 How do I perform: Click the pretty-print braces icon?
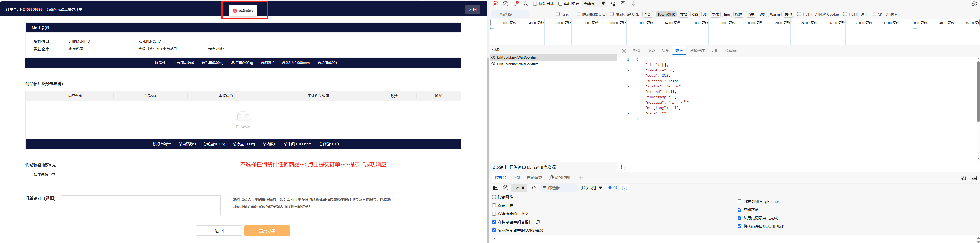[x=623, y=167]
